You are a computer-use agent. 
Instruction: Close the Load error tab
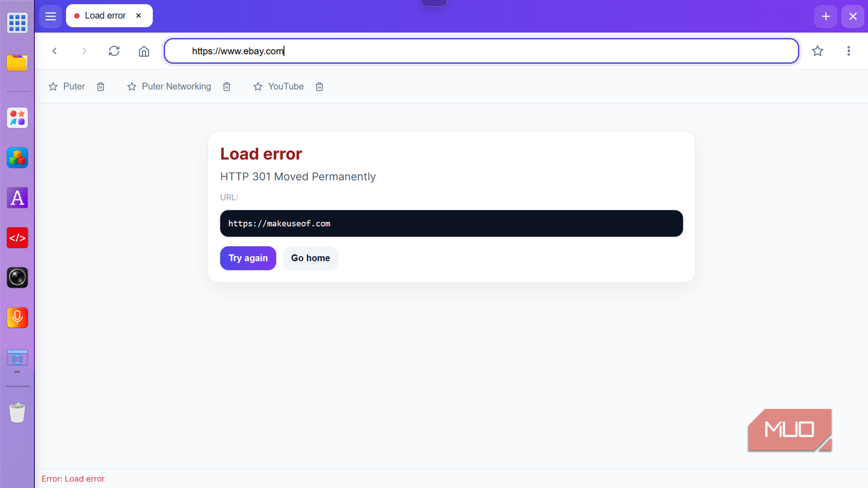[x=139, y=16]
